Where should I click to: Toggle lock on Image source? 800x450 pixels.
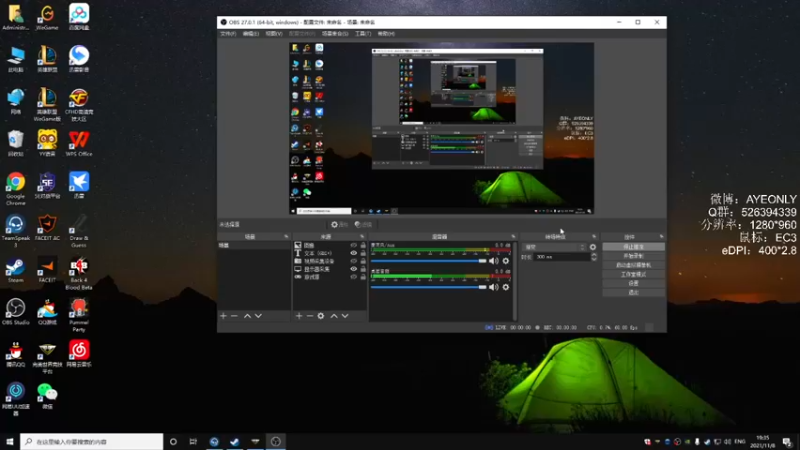click(x=363, y=245)
